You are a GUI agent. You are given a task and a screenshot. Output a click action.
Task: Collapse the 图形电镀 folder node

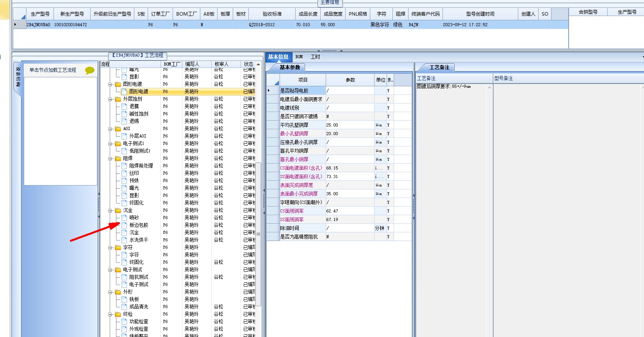[110, 84]
